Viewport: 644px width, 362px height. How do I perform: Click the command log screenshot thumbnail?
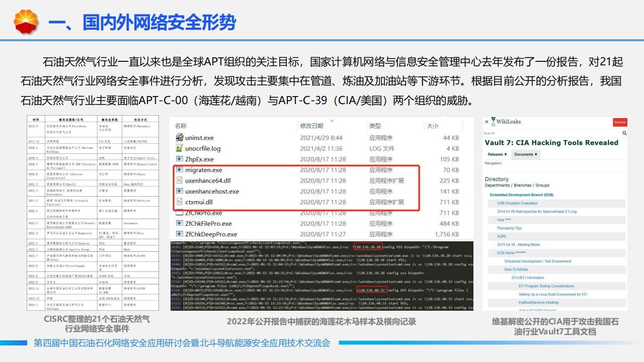pyautogui.click(x=322, y=276)
